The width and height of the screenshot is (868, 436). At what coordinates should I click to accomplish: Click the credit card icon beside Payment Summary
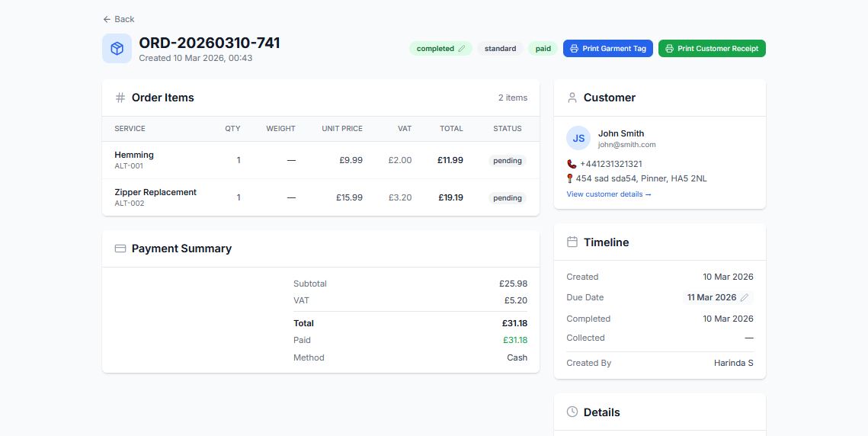[120, 248]
